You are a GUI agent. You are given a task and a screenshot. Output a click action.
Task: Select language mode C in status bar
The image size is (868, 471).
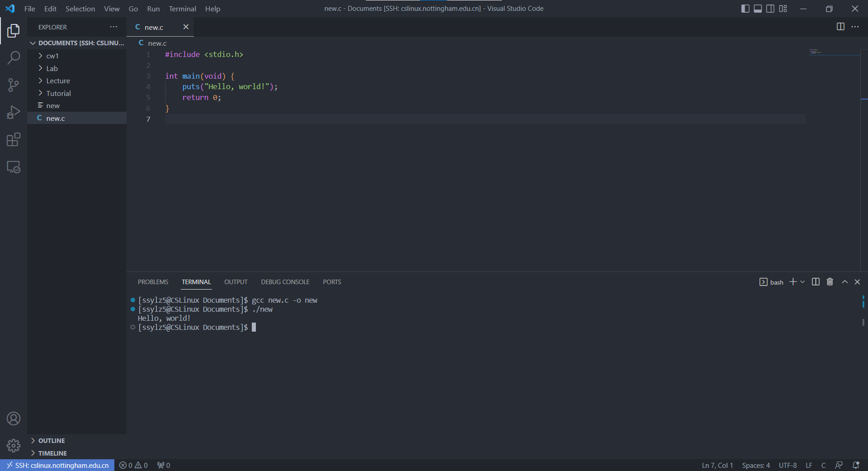(x=824, y=465)
